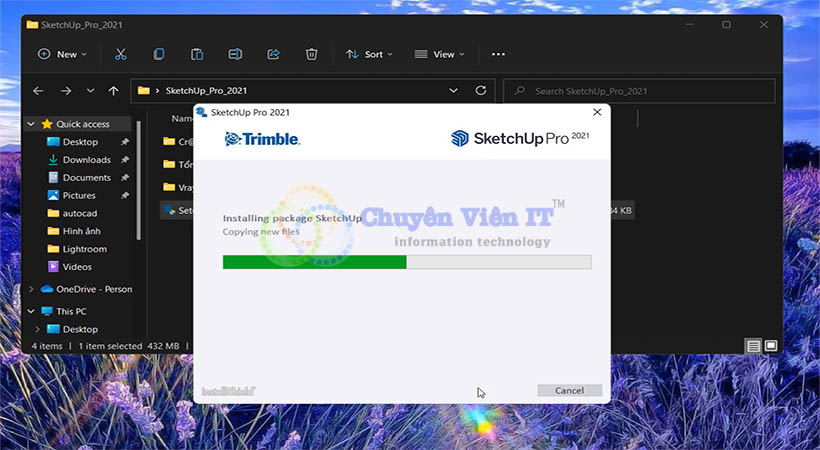Viewport: 820px width, 450px height.
Task: Open Desktop under Quick access
Action: (80, 142)
